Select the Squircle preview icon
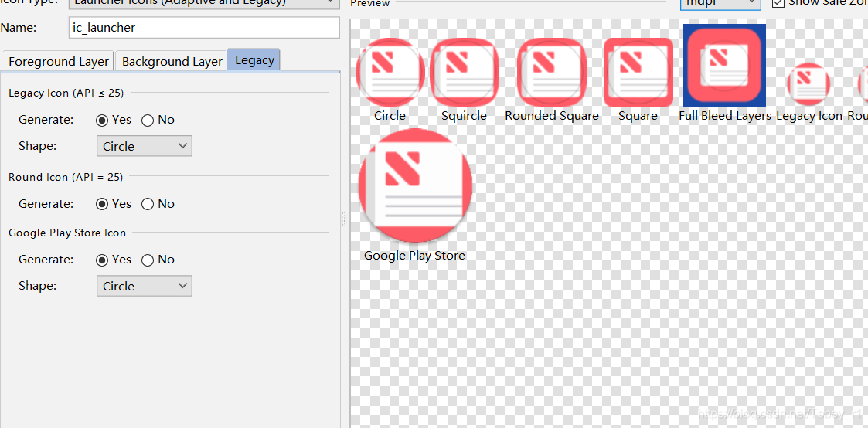 [465, 72]
